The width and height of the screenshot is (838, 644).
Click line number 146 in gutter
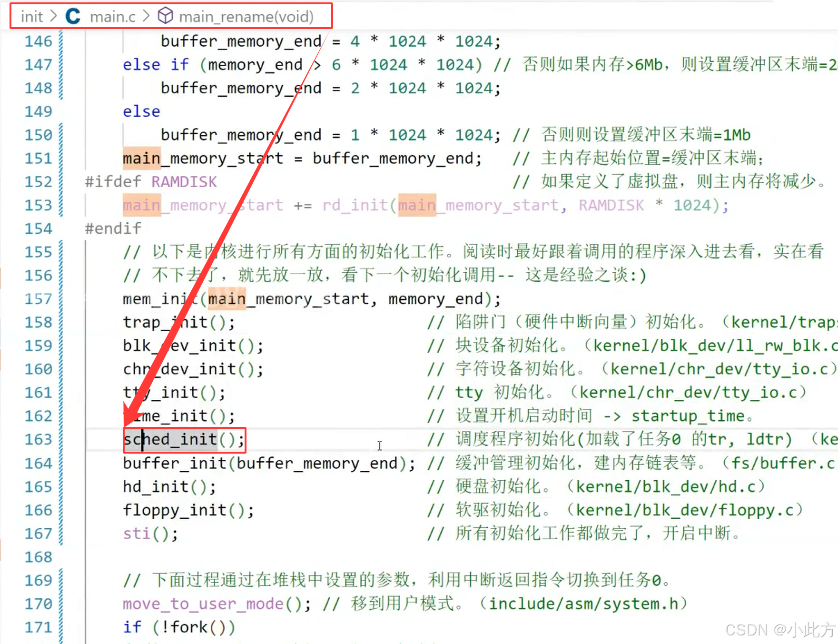(38, 41)
